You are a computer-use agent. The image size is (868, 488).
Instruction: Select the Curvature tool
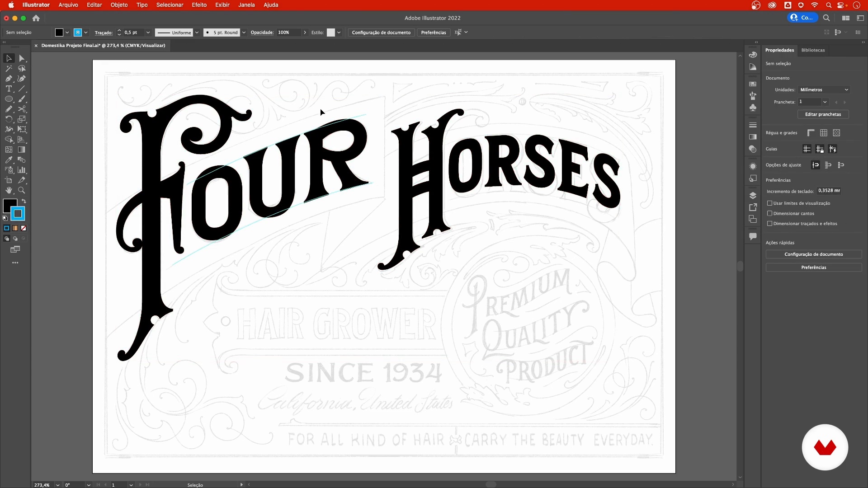tap(22, 79)
